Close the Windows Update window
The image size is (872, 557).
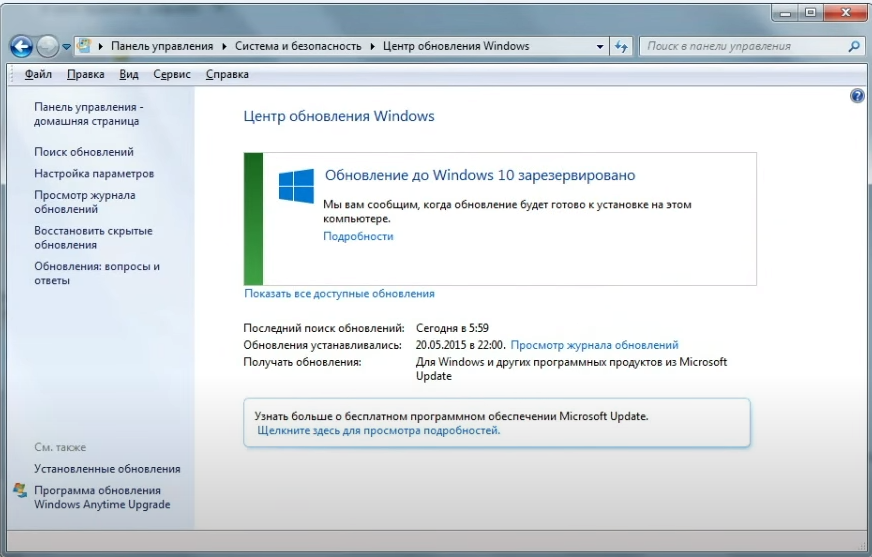(845, 12)
